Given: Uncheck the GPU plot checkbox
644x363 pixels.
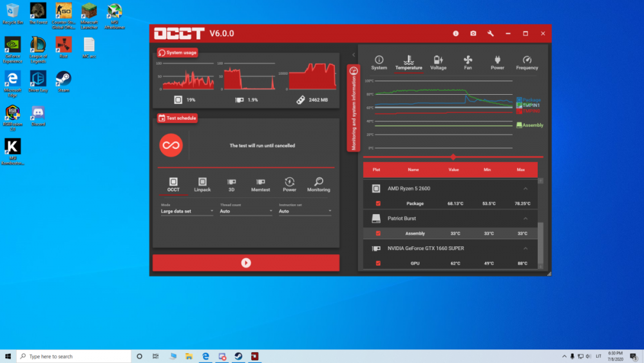Looking at the screenshot, I should tap(378, 264).
